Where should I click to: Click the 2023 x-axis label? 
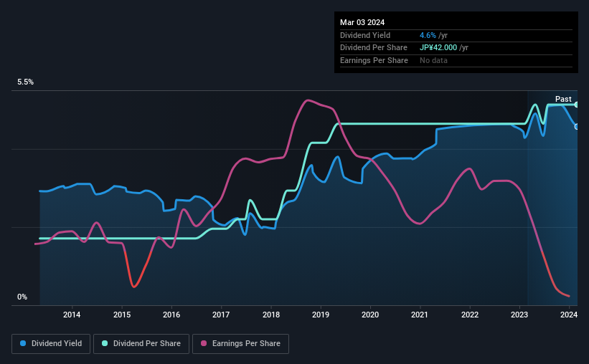[x=519, y=315]
